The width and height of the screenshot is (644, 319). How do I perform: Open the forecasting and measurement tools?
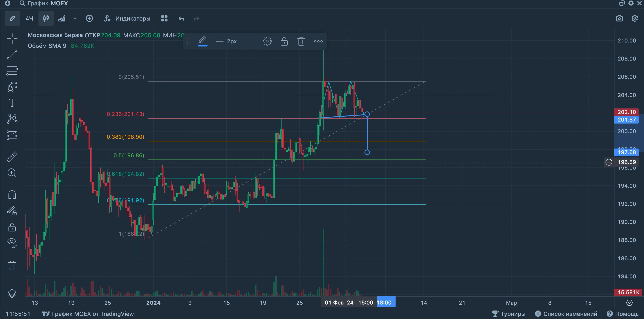[x=12, y=135]
